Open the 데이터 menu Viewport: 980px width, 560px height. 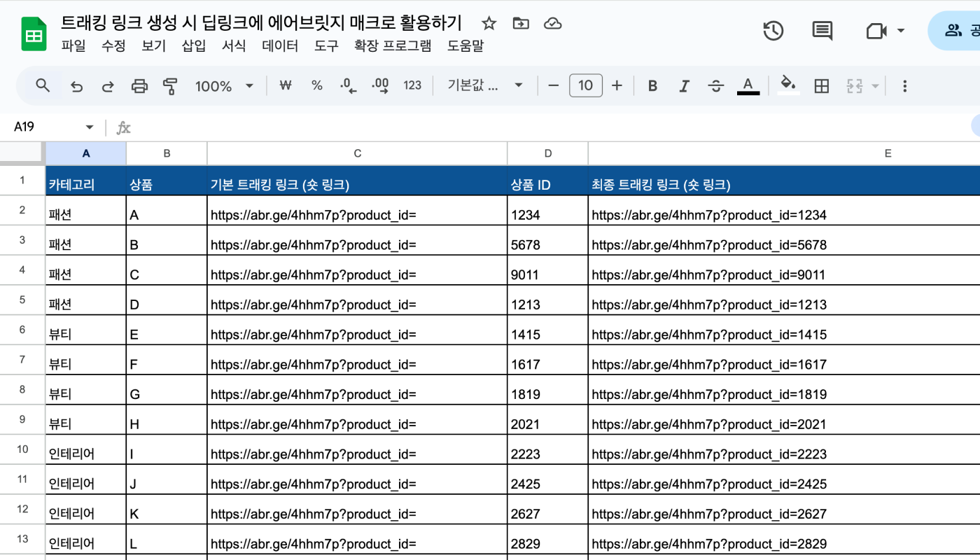(280, 46)
